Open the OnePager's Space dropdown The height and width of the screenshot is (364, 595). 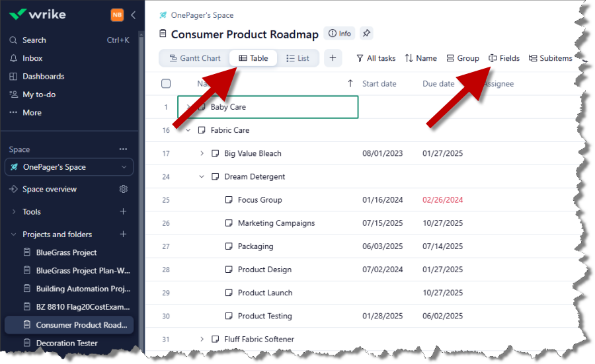(69, 167)
